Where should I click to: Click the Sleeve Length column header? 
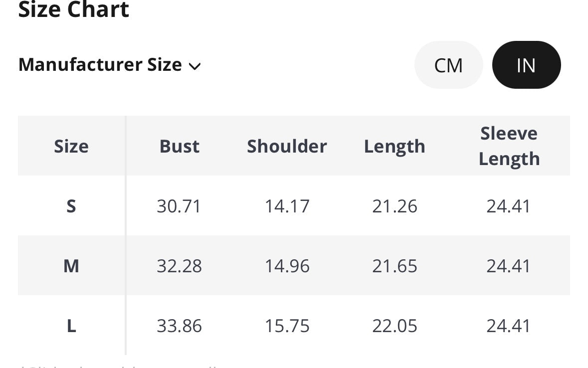coord(509,146)
